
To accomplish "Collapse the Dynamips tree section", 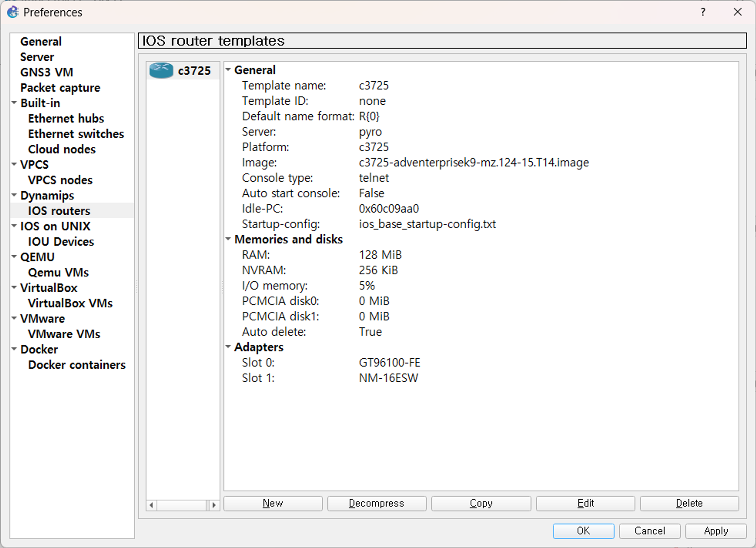I will [x=14, y=195].
